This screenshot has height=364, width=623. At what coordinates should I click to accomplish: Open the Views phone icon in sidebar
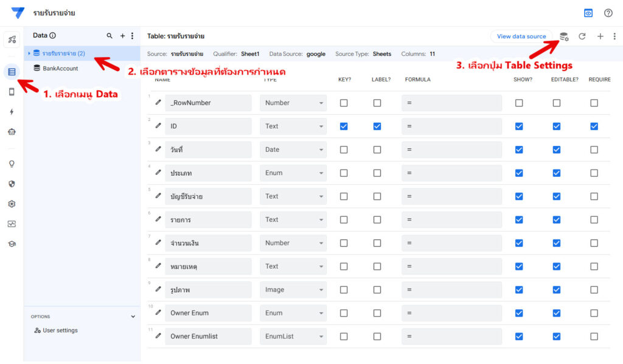[x=12, y=92]
